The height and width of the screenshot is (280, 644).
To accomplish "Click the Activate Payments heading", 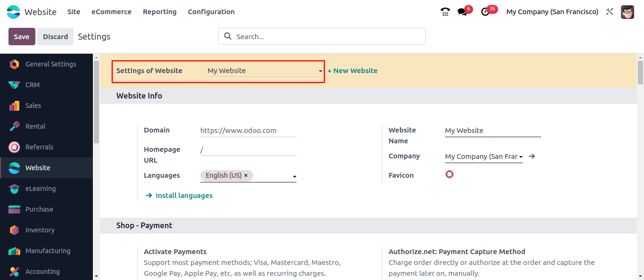I will [x=175, y=252].
